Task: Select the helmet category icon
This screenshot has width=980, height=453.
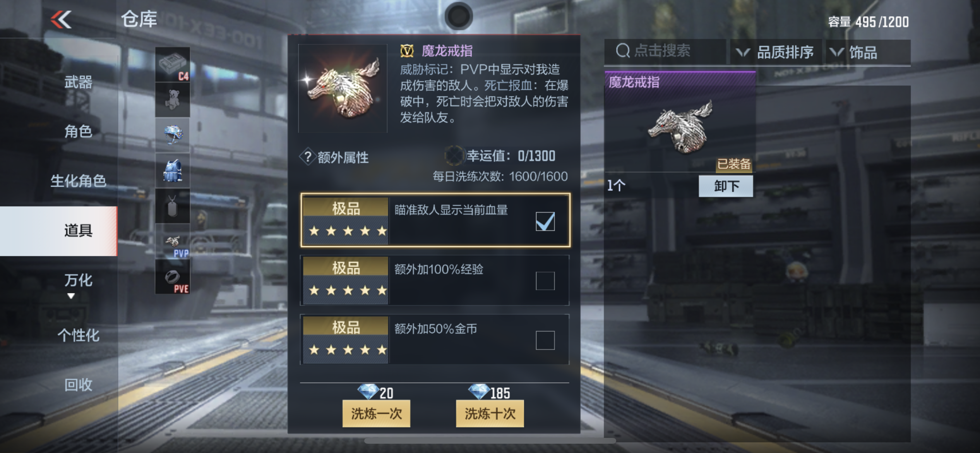Action: [x=173, y=135]
